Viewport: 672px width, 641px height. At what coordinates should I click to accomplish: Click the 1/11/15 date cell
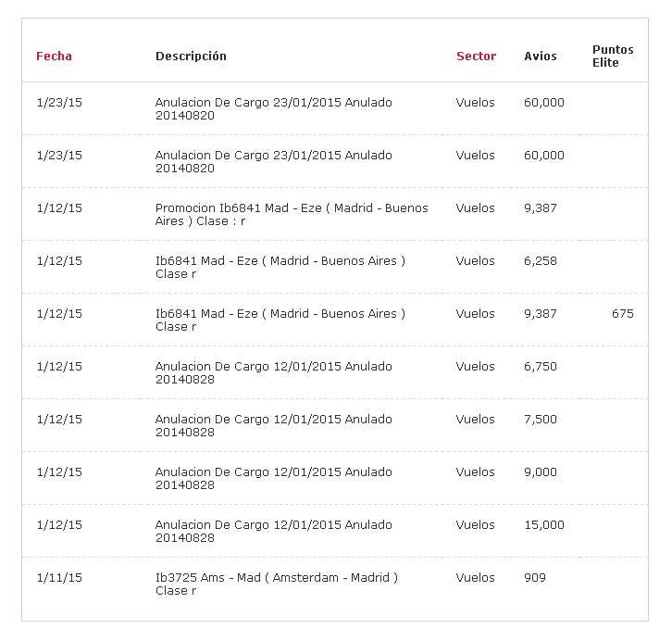59,577
